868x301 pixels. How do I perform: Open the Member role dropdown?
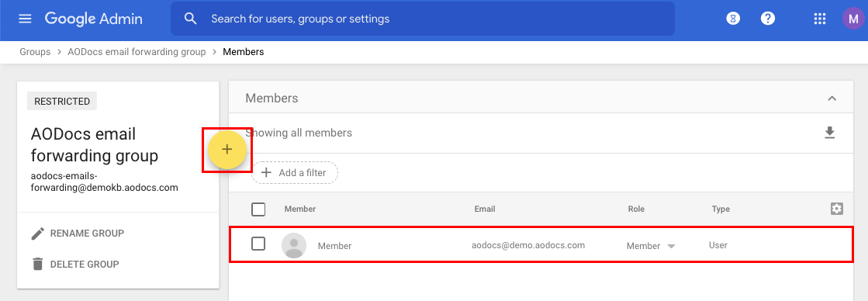pos(651,246)
